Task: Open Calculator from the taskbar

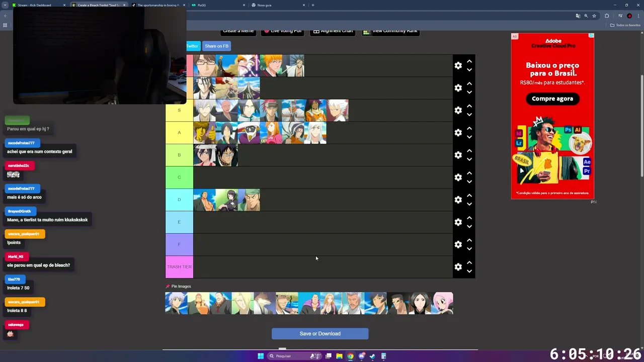Action: coord(383,356)
